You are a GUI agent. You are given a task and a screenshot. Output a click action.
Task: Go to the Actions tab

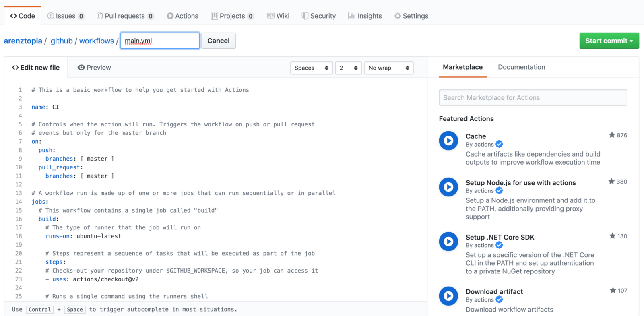click(183, 16)
